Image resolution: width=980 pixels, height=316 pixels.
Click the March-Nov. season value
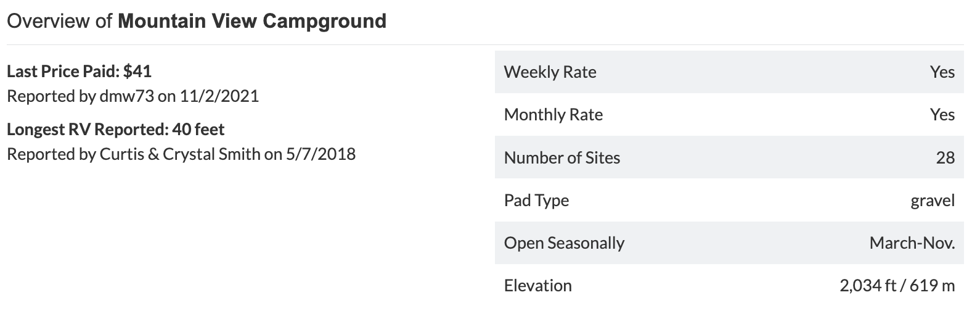click(912, 243)
